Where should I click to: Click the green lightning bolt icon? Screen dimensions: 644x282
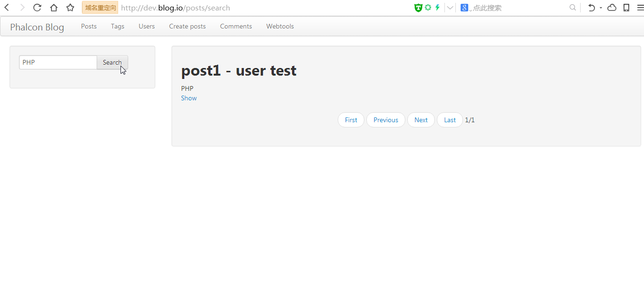pyautogui.click(x=437, y=8)
